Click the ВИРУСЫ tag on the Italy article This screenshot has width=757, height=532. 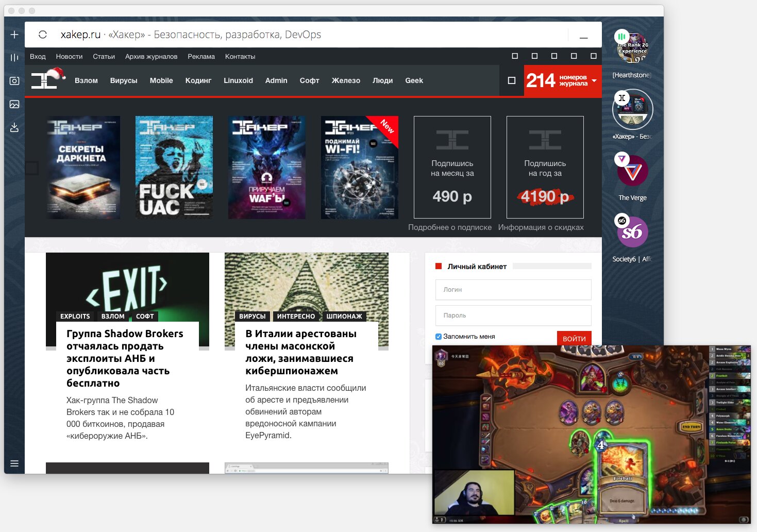[253, 317]
